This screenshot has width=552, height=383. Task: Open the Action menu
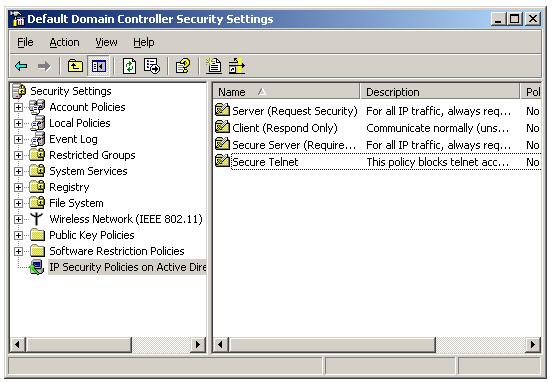(64, 42)
